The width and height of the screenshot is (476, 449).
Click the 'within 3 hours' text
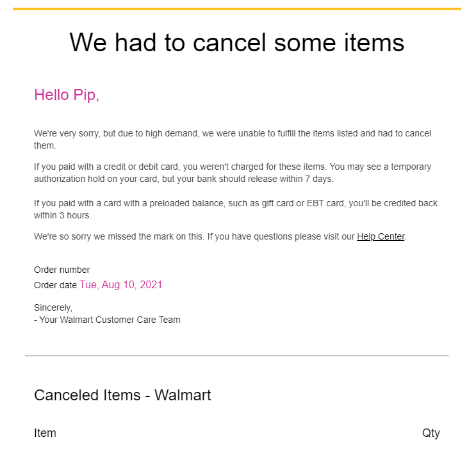coord(63,216)
